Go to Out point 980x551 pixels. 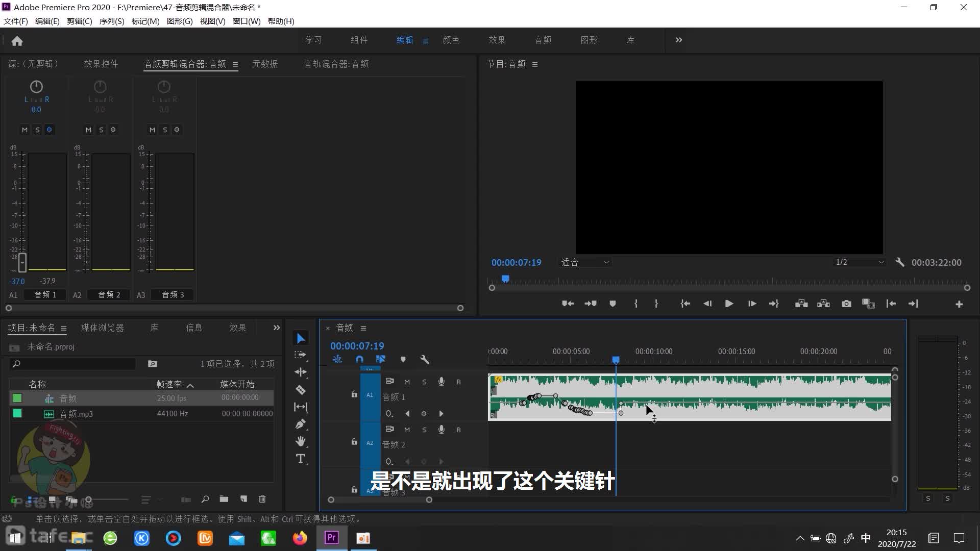coord(774,304)
